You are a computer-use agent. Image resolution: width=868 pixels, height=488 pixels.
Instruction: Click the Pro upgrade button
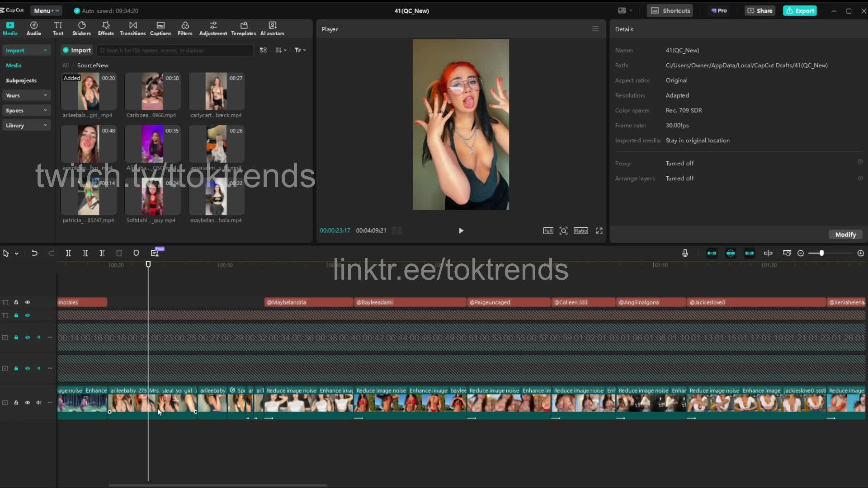[x=719, y=10]
